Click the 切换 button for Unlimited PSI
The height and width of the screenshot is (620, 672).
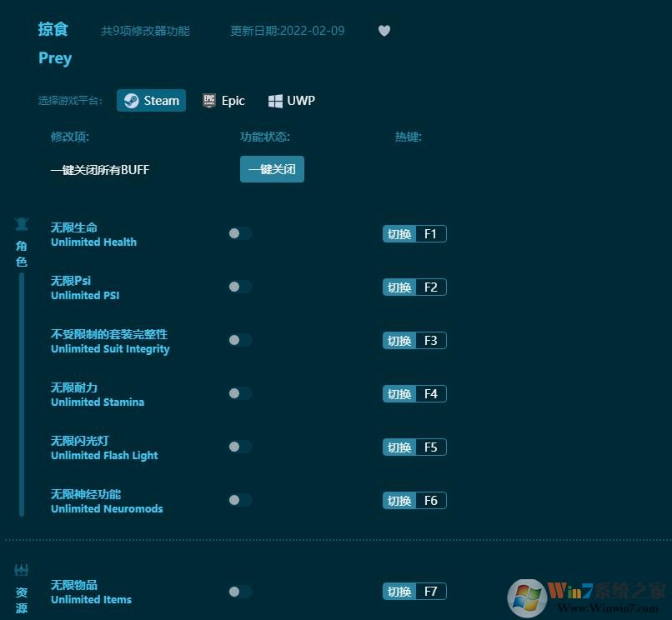point(399,287)
